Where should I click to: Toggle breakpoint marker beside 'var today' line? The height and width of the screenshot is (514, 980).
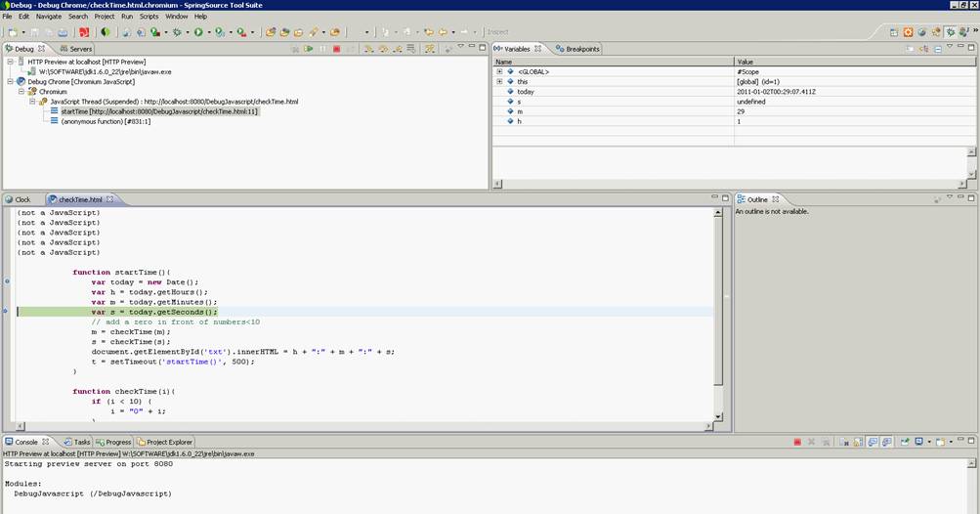click(7, 281)
